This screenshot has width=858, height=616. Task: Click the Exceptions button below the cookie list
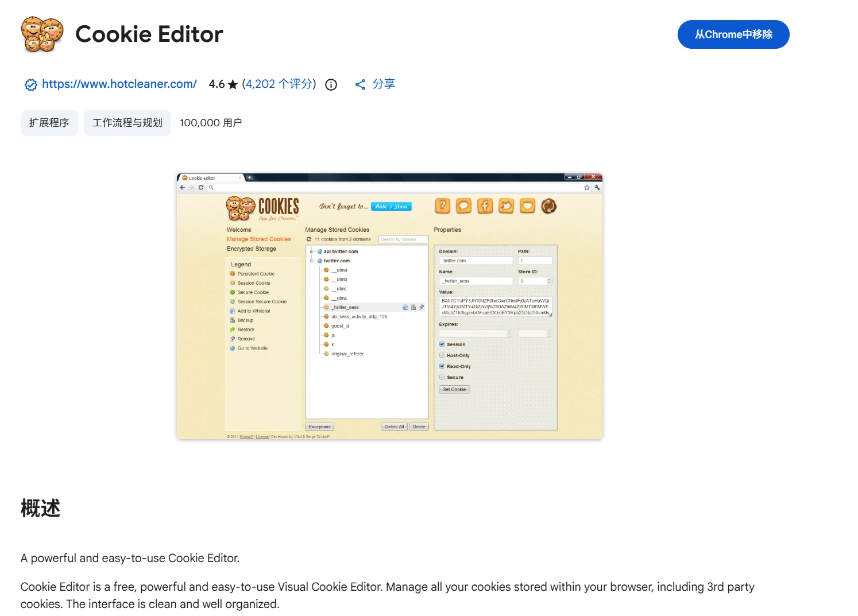point(319,427)
